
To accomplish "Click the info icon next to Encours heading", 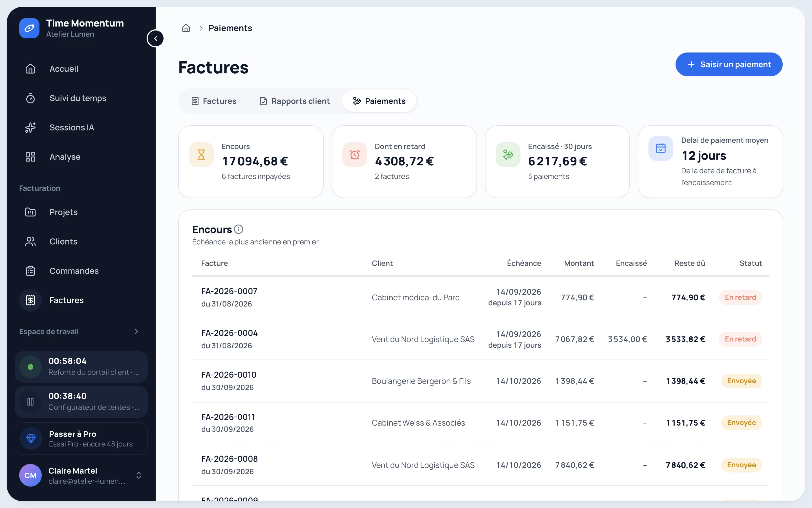I will (x=239, y=229).
